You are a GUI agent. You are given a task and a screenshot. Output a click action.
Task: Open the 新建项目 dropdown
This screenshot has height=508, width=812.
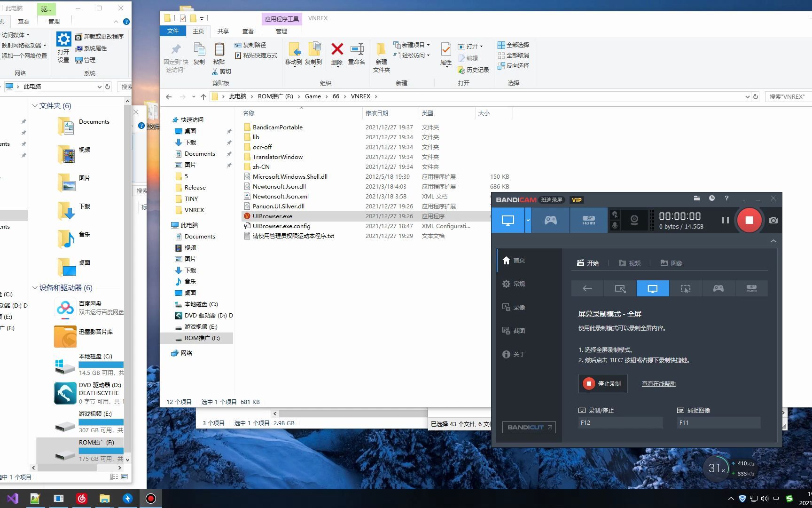(412, 45)
